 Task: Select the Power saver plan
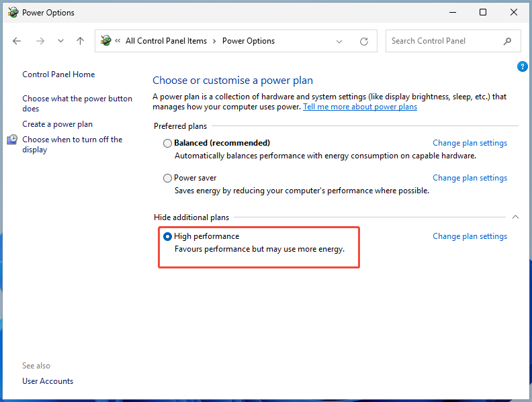coord(167,179)
